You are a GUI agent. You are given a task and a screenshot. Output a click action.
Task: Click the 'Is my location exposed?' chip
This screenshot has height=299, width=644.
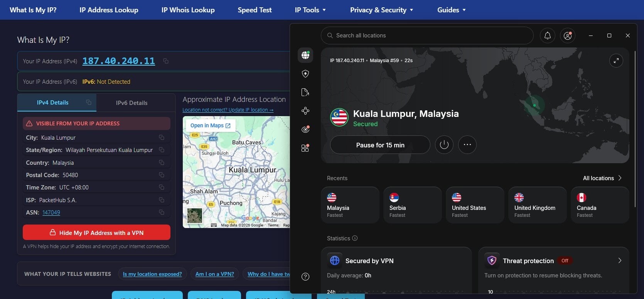pos(152,274)
